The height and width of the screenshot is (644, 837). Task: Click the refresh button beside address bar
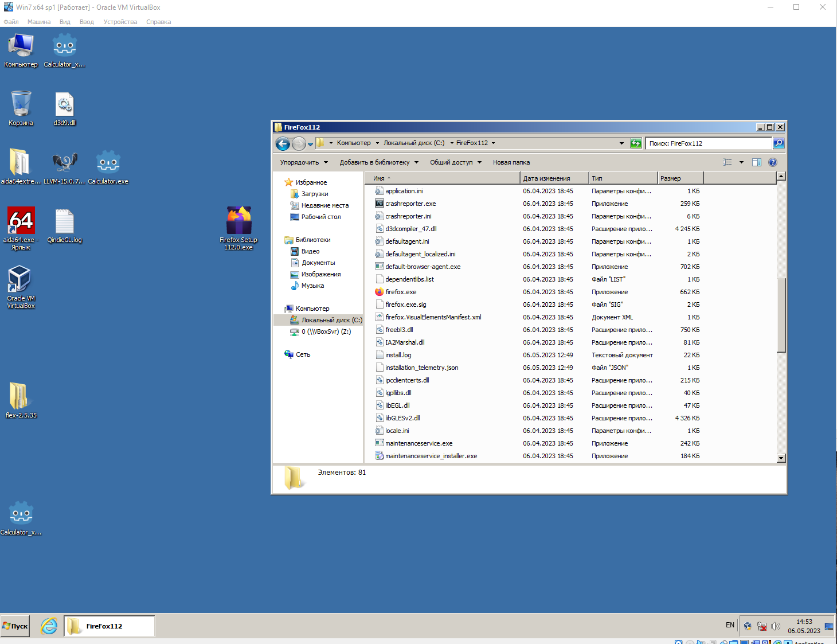pyautogui.click(x=636, y=143)
